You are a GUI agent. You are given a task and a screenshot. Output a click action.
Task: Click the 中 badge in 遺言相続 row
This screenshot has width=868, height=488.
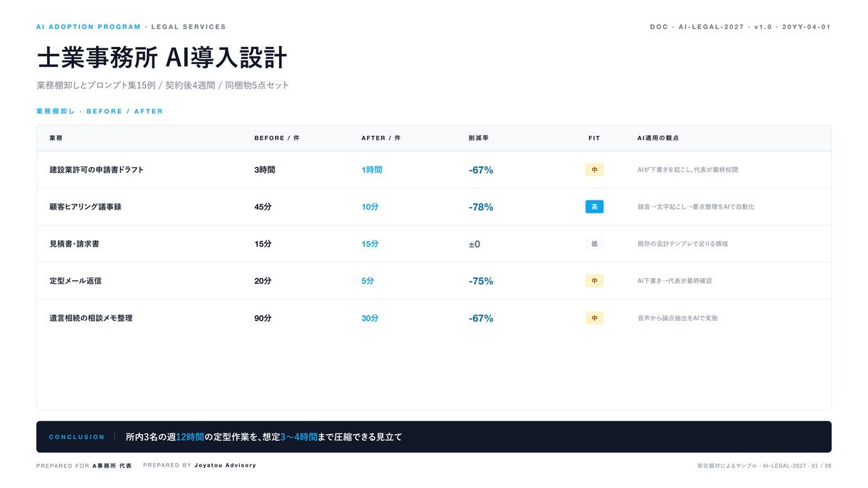(x=594, y=318)
